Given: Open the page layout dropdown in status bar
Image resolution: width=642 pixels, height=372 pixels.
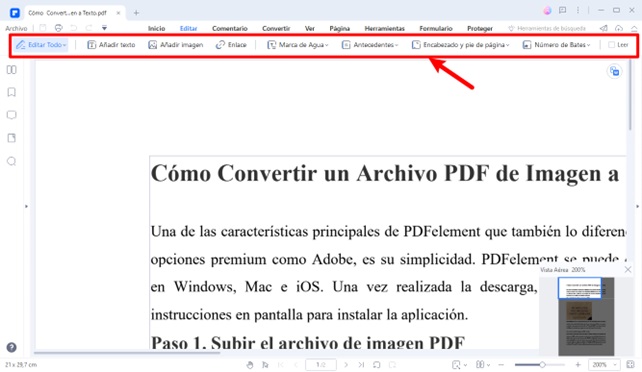Looking at the screenshot, I should coord(483,365).
